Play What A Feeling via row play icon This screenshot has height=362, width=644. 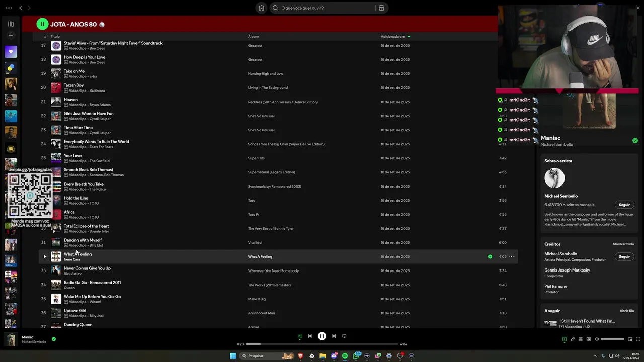(x=44, y=257)
